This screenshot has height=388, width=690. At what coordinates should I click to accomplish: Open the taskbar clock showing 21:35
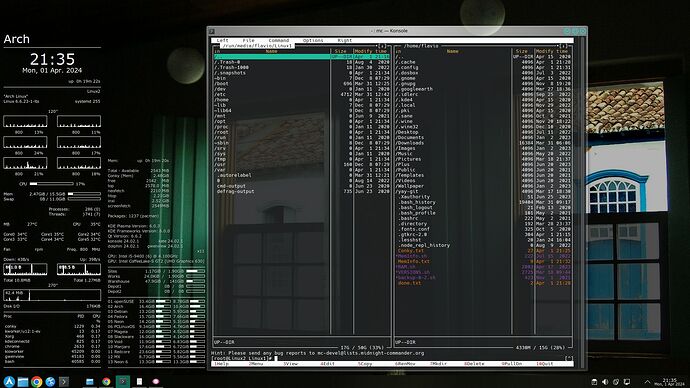669,382
